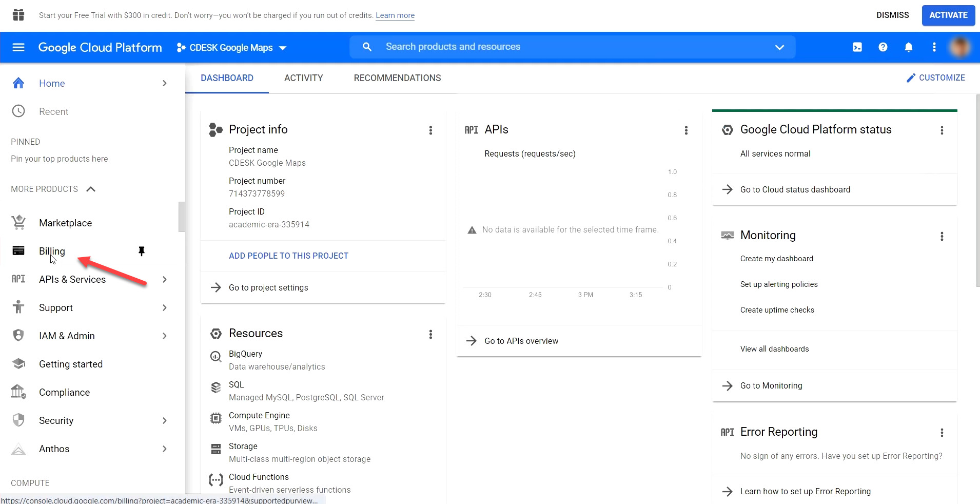
Task: Open notifications bell
Action: 909,47
